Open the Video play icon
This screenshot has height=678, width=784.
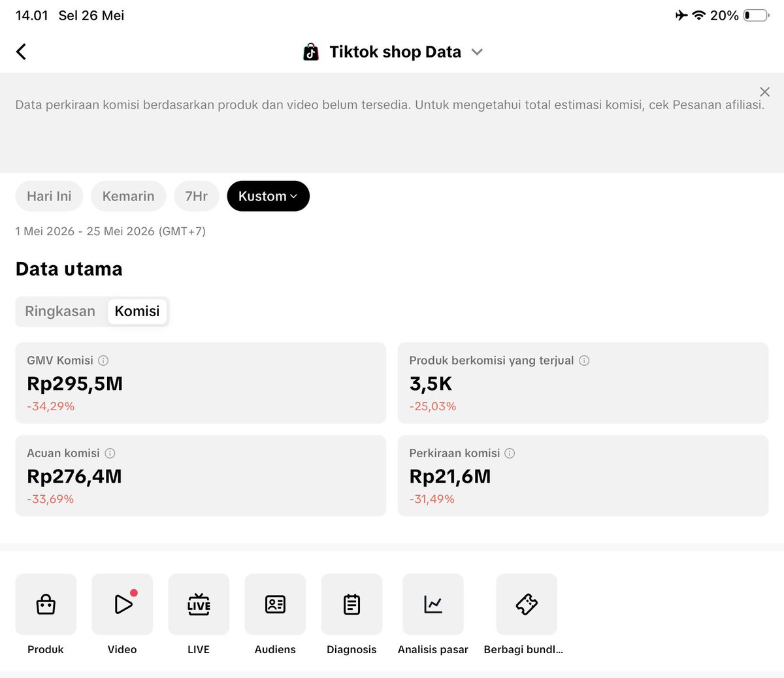tap(122, 604)
